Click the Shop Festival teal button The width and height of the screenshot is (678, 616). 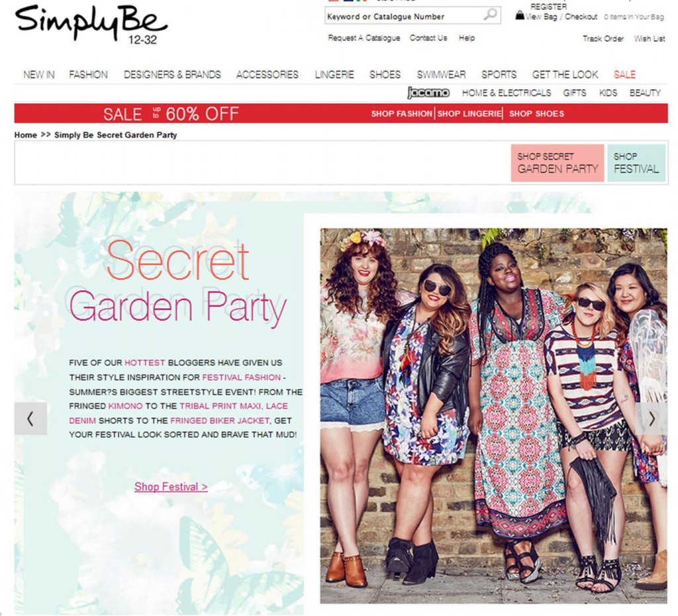[x=636, y=163]
